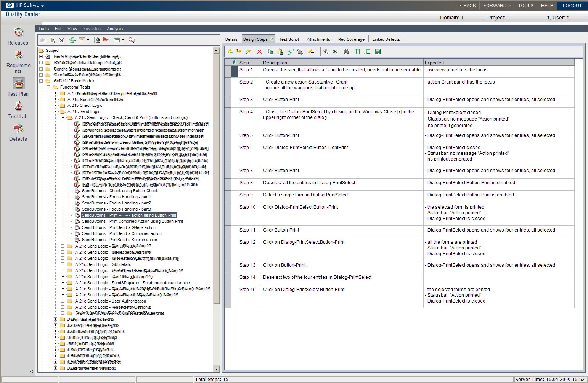Click the red follow-up flag icon

(x=106, y=40)
